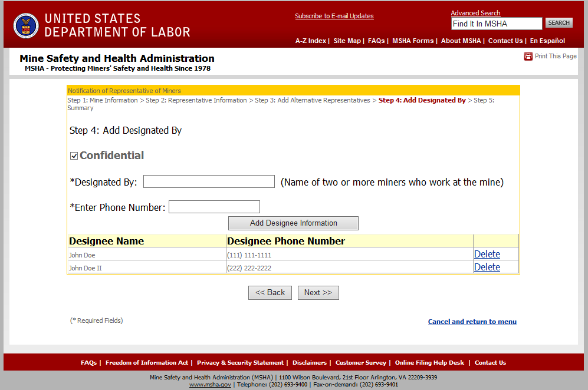
Task: Open Subscribe to E-mail Updates link
Action: (x=334, y=16)
